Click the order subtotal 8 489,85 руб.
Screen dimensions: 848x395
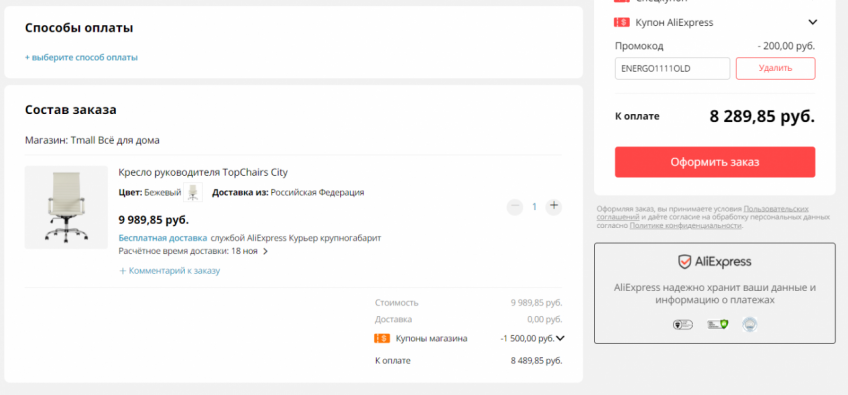pyautogui.click(x=536, y=360)
